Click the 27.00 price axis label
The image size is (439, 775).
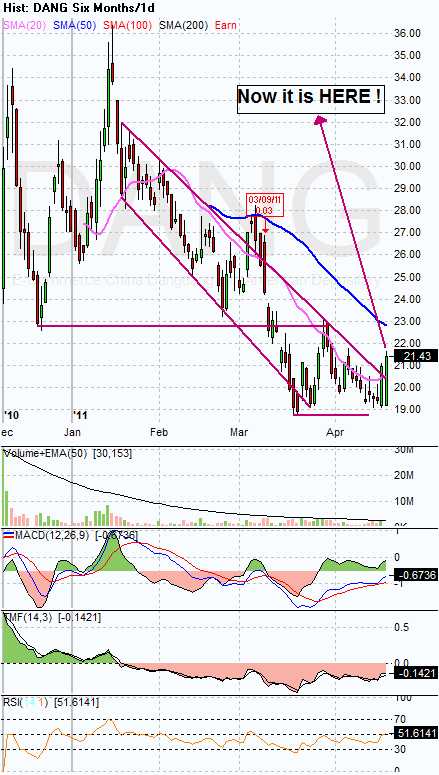click(x=406, y=232)
